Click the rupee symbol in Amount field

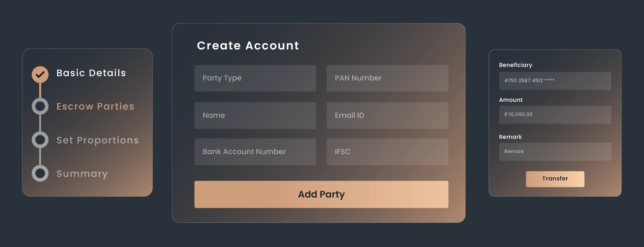pyautogui.click(x=506, y=115)
